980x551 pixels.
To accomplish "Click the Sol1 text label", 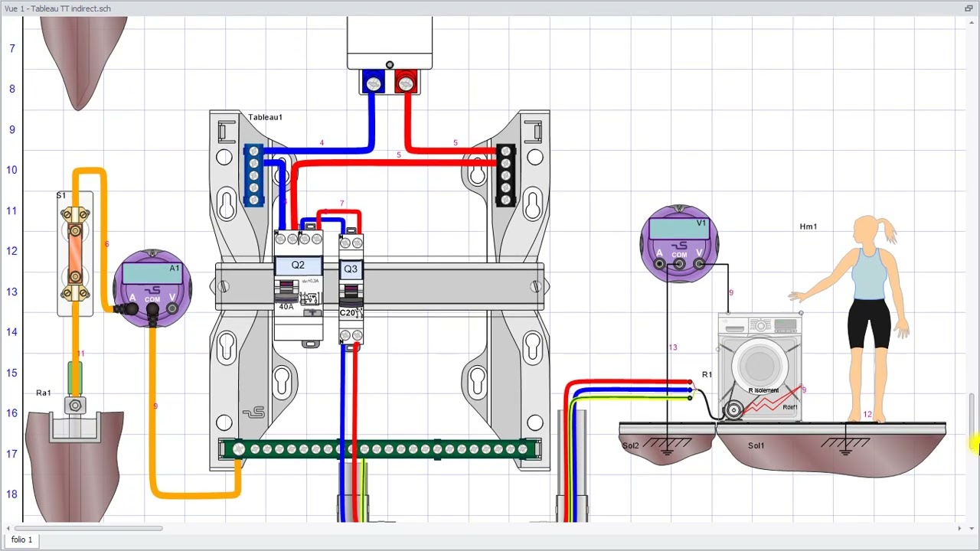I will tap(756, 445).
